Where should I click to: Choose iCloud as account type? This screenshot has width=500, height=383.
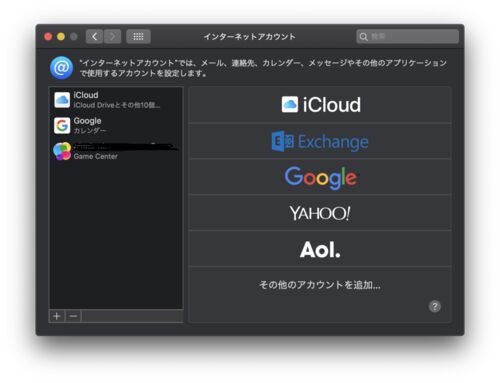coord(320,105)
